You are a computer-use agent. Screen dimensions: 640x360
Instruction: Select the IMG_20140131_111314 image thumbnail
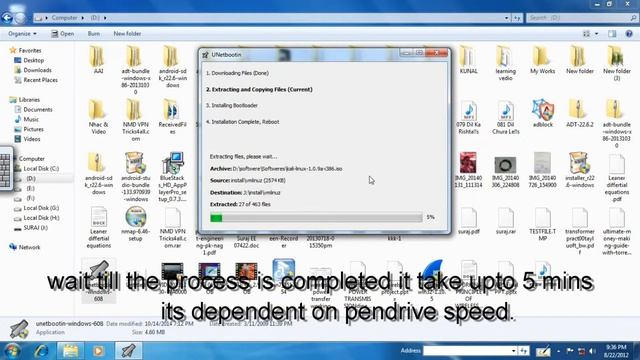tap(468, 170)
